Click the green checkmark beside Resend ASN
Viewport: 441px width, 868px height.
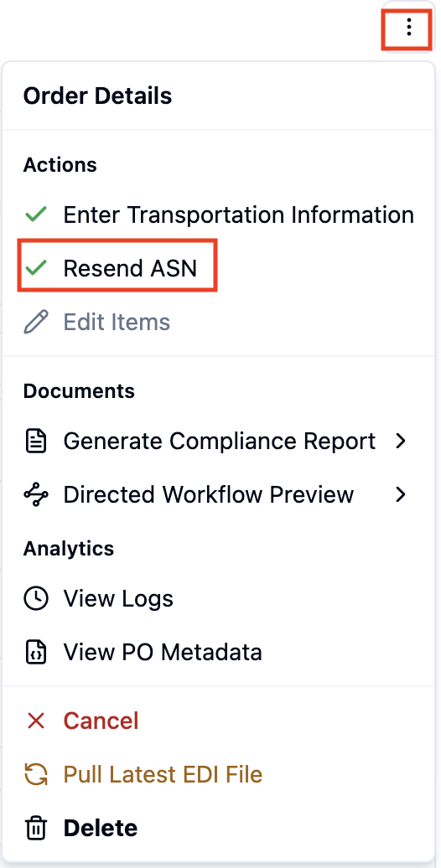36,268
